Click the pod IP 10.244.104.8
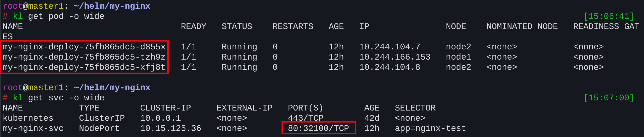Screen dimensions: 644x137 (x=390, y=67)
